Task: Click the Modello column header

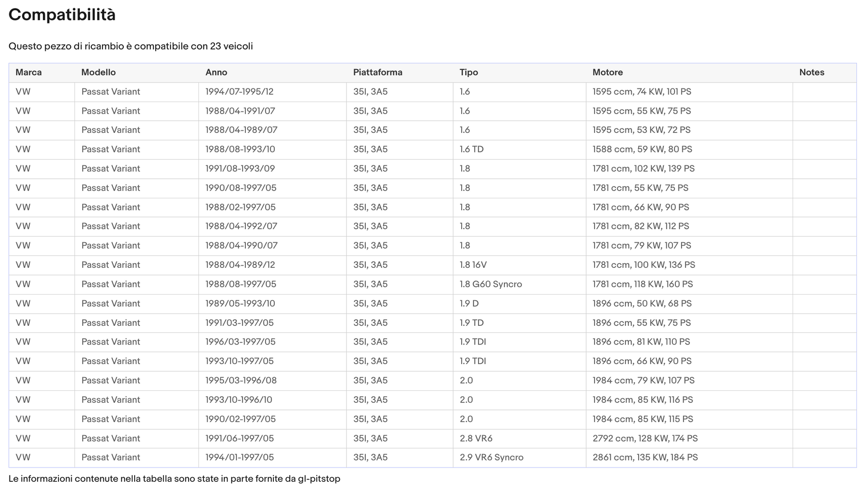Action: [x=98, y=72]
